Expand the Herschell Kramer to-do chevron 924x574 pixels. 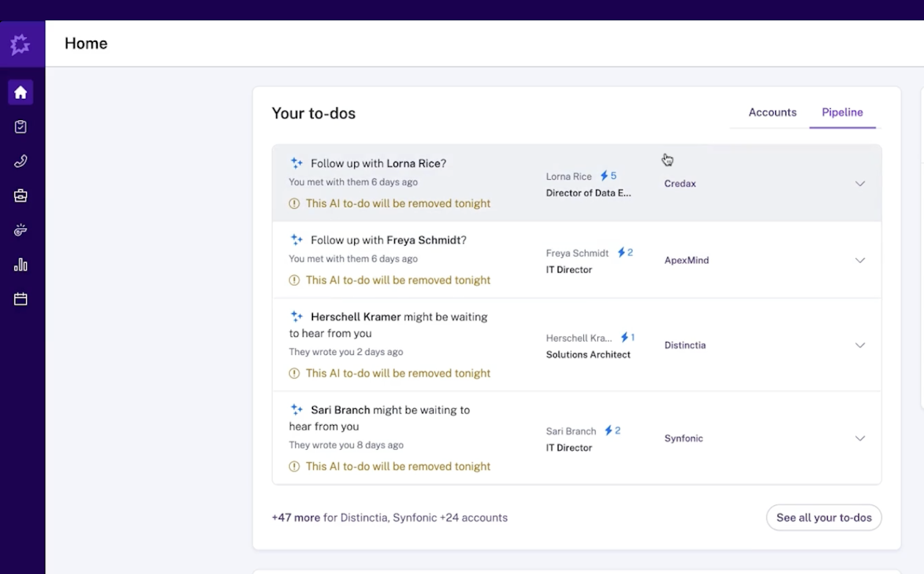pos(860,345)
